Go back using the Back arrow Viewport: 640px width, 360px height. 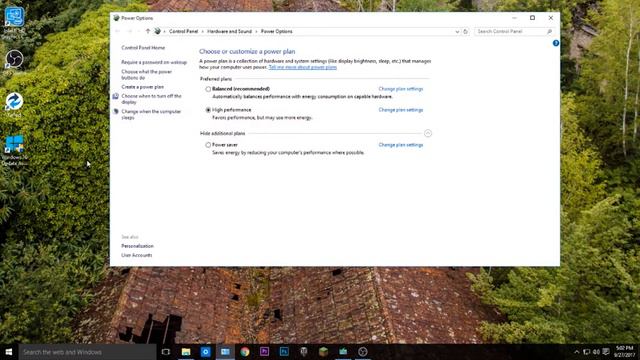point(118,31)
